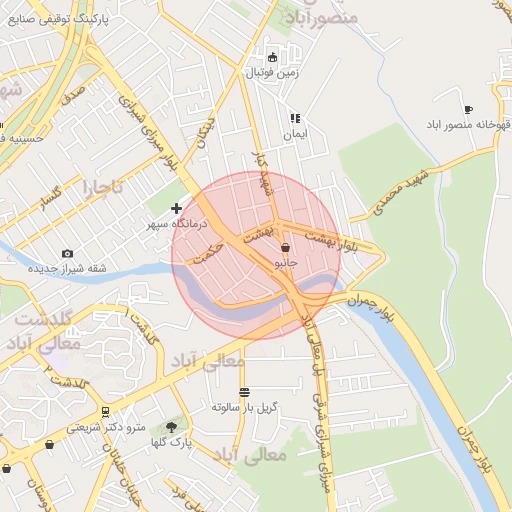Click the بلوار بهشت road label
Screen dimensions: 512x512
tap(331, 242)
